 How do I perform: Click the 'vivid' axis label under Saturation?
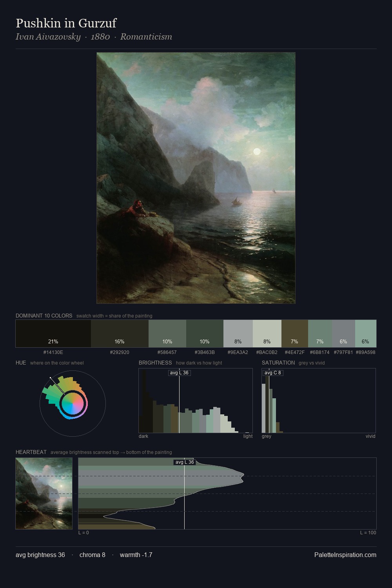[x=370, y=436]
